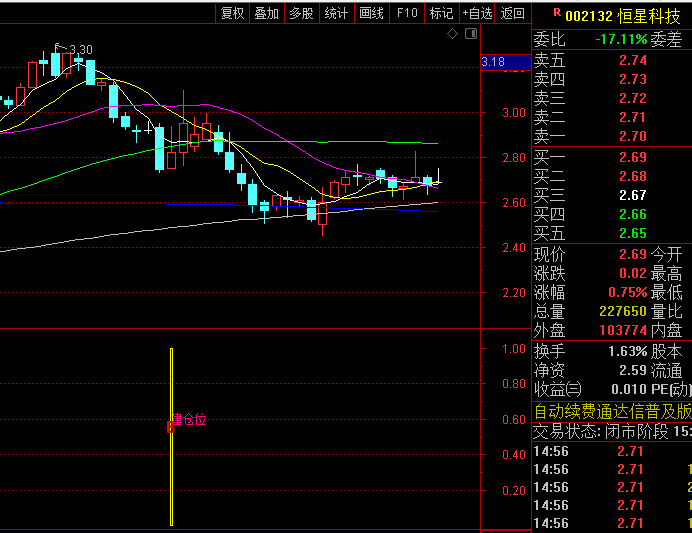Select the 交易状态 闭市阶段 status line
692x533 pixels.
[613, 431]
